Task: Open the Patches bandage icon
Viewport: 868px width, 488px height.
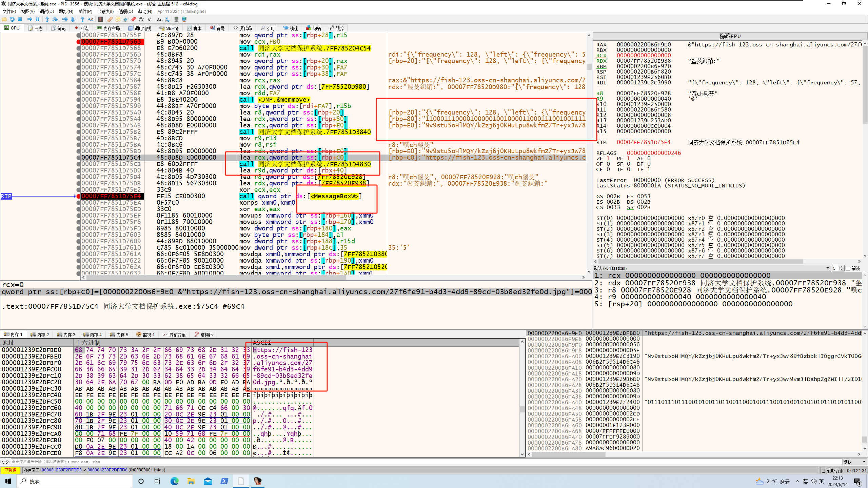Action: point(110,19)
